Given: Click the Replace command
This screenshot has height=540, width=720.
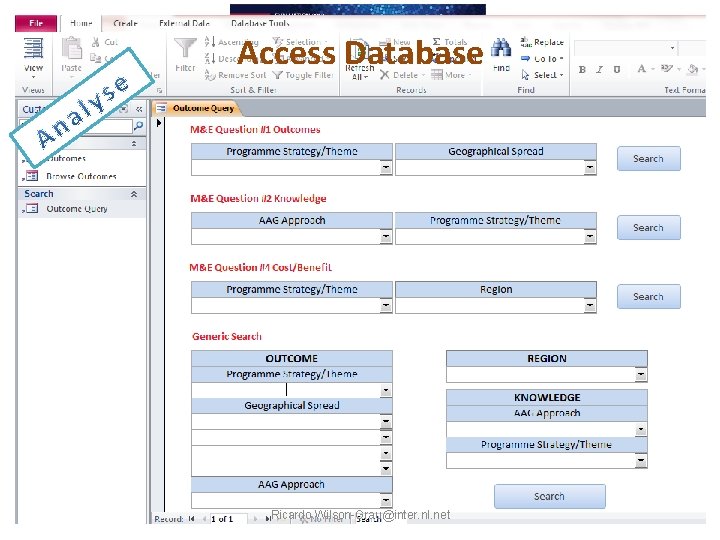Looking at the screenshot, I should click(542, 42).
